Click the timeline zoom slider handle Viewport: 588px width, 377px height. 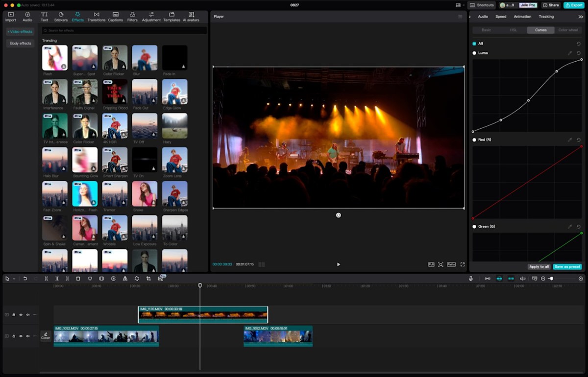click(551, 279)
